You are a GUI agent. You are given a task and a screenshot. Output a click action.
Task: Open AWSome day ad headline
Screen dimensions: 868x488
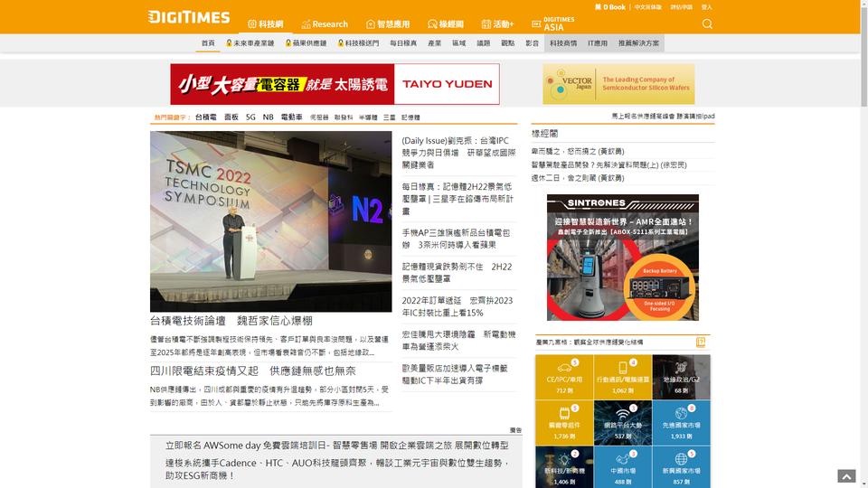click(x=336, y=446)
